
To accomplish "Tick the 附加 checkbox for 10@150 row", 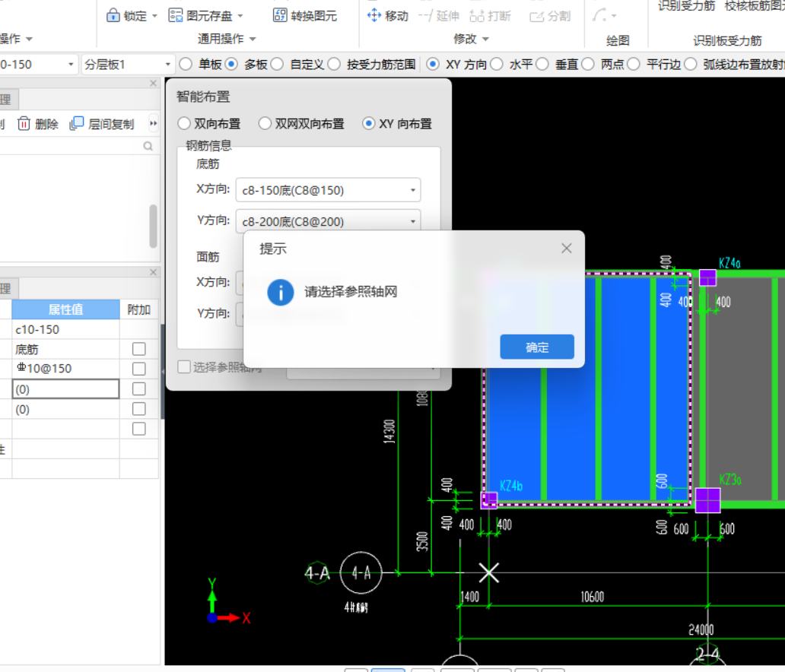I will coord(138,369).
